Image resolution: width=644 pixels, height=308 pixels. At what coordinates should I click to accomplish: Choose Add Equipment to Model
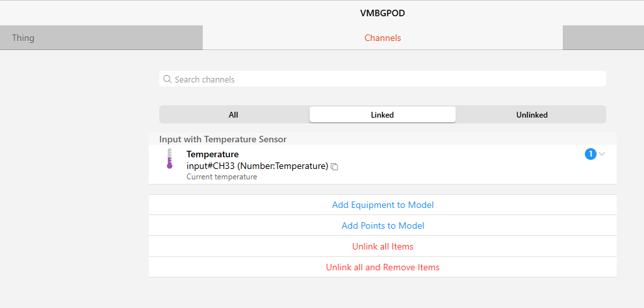pos(383,205)
